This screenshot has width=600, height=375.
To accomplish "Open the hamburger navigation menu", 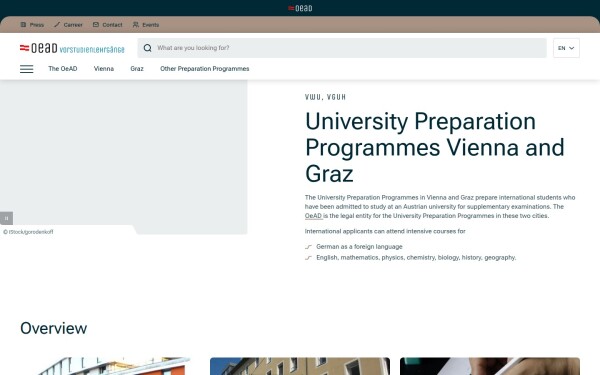I will (x=26, y=69).
